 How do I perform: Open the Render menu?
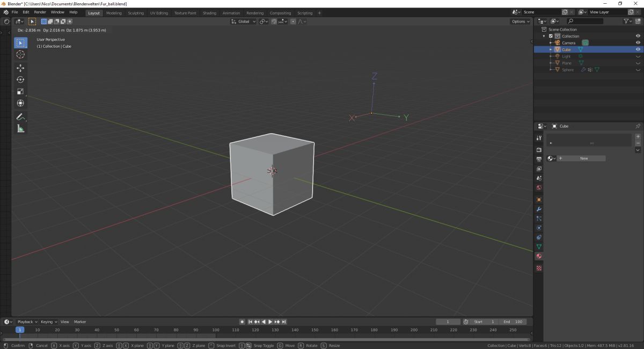click(x=40, y=12)
